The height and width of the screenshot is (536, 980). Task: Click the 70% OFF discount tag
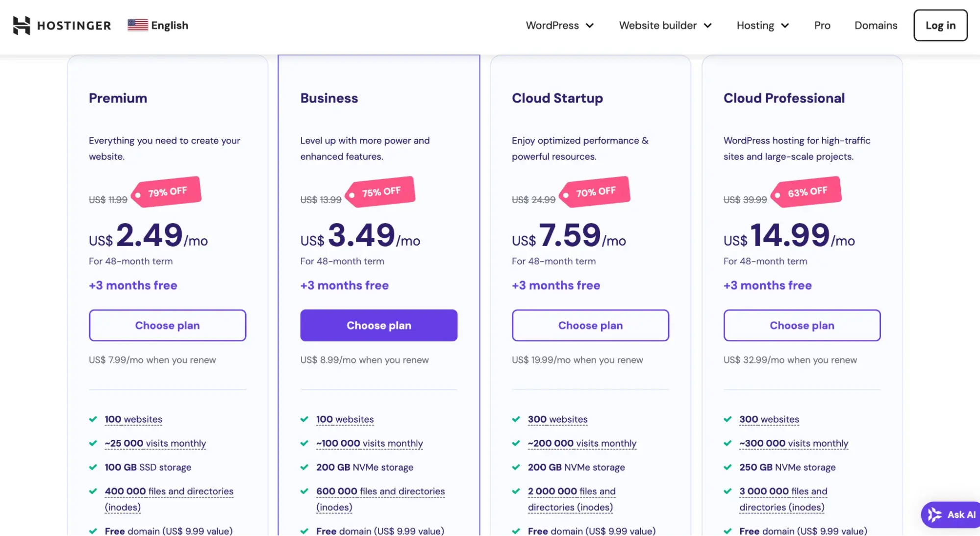point(595,192)
